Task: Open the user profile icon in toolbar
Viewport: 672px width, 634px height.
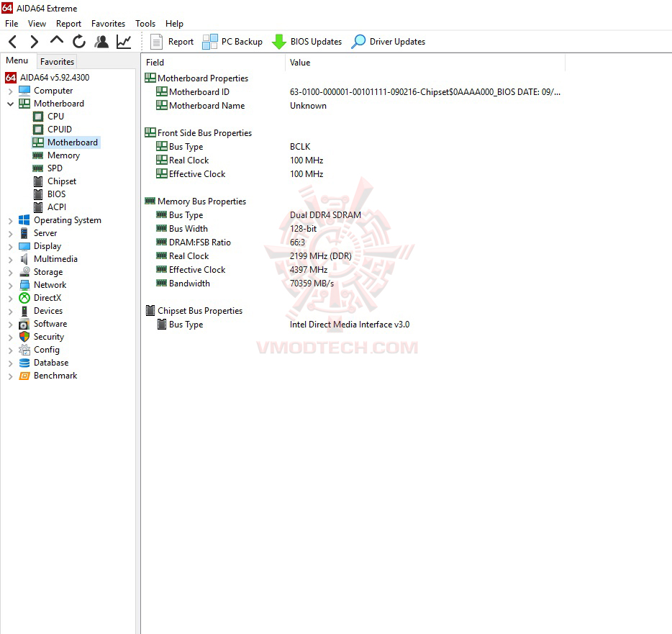Action: click(x=101, y=42)
